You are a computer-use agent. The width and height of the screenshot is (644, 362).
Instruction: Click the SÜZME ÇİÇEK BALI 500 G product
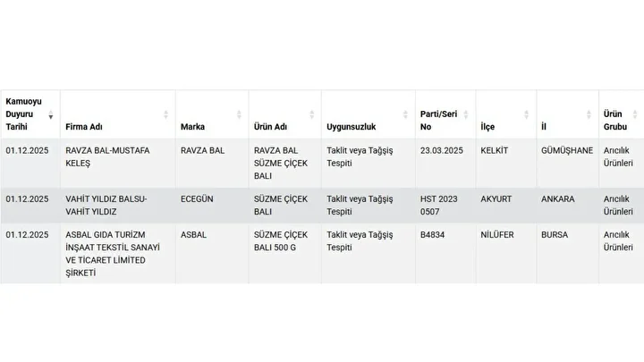[x=283, y=240]
